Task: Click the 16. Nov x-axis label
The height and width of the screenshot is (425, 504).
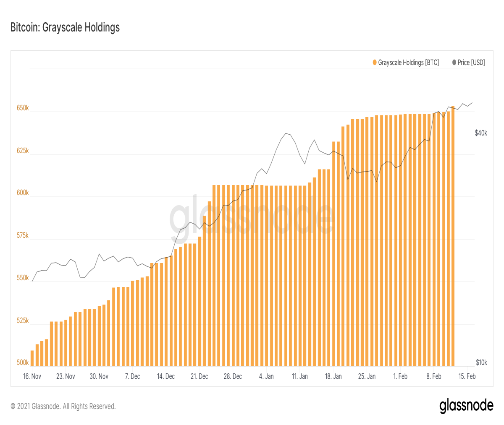Action: point(32,376)
